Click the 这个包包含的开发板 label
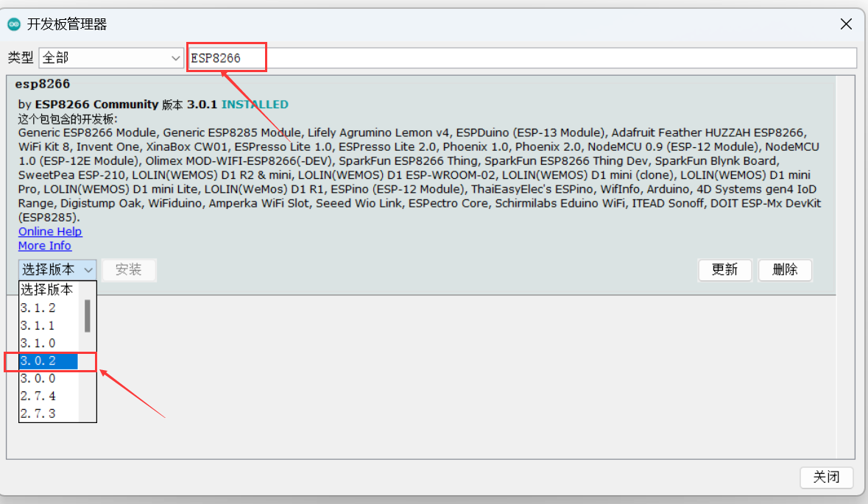Screen dimensions: 868x504 pyautogui.click(x=68, y=119)
